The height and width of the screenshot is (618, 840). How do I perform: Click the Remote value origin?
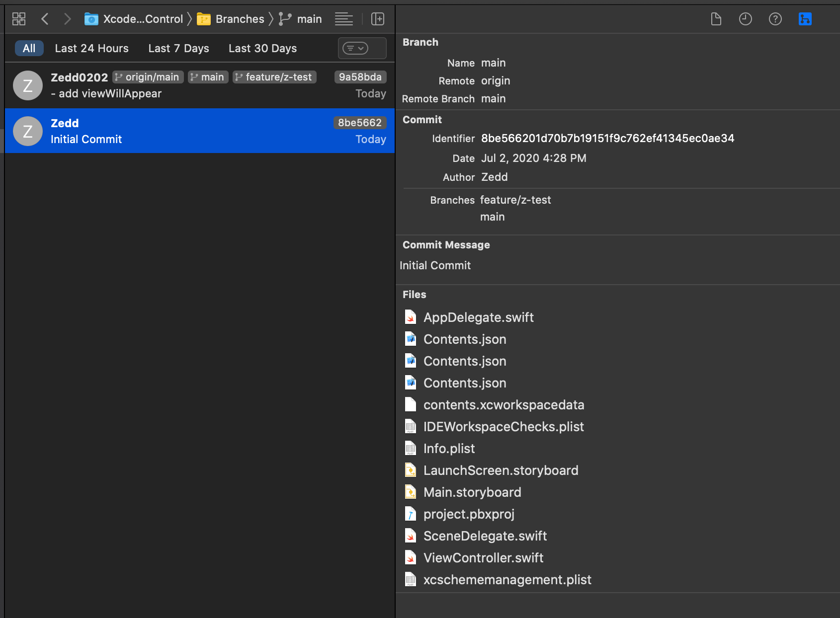pyautogui.click(x=496, y=80)
